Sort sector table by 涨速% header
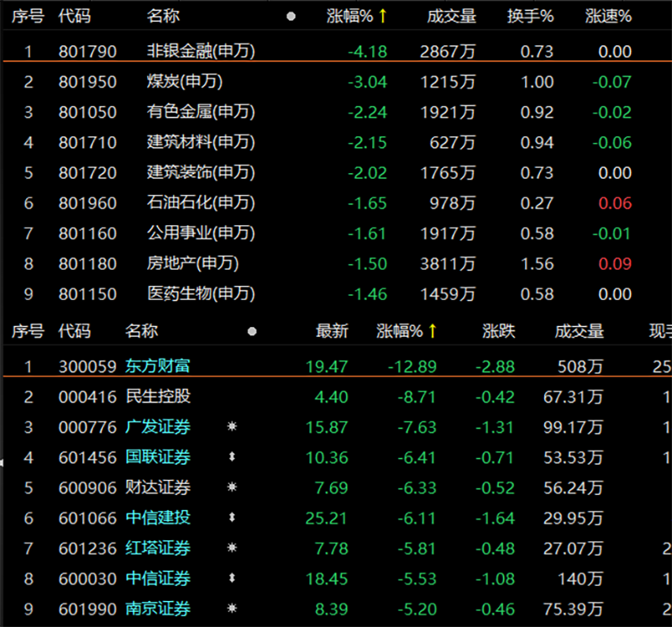672x627 pixels. click(x=608, y=16)
